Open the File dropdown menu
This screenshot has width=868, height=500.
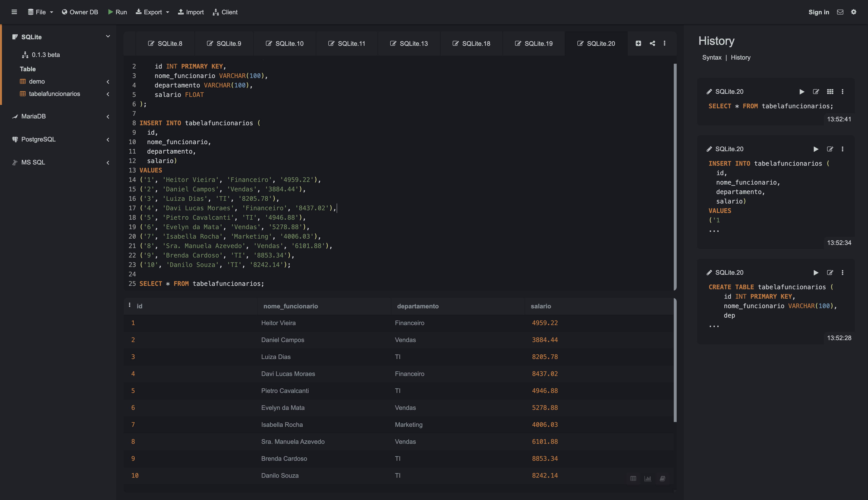[x=40, y=12]
